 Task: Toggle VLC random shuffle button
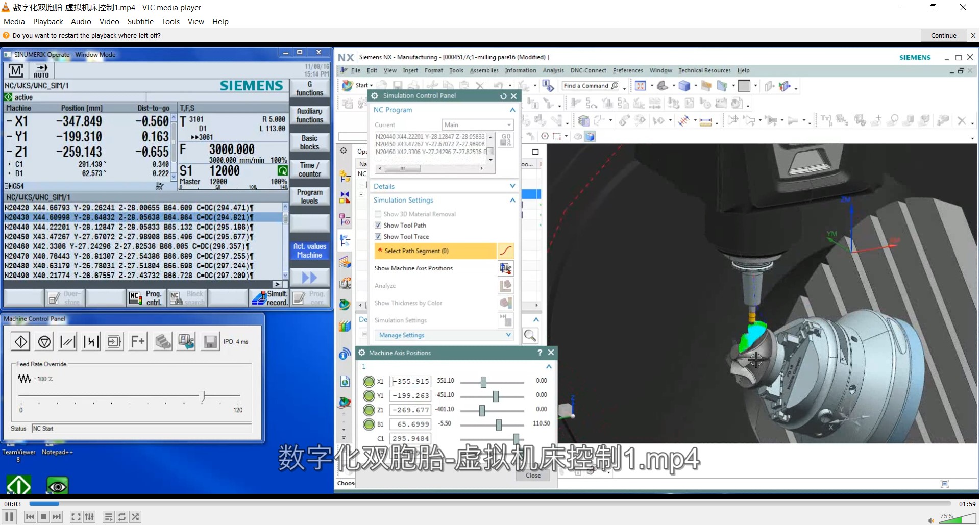tap(135, 517)
